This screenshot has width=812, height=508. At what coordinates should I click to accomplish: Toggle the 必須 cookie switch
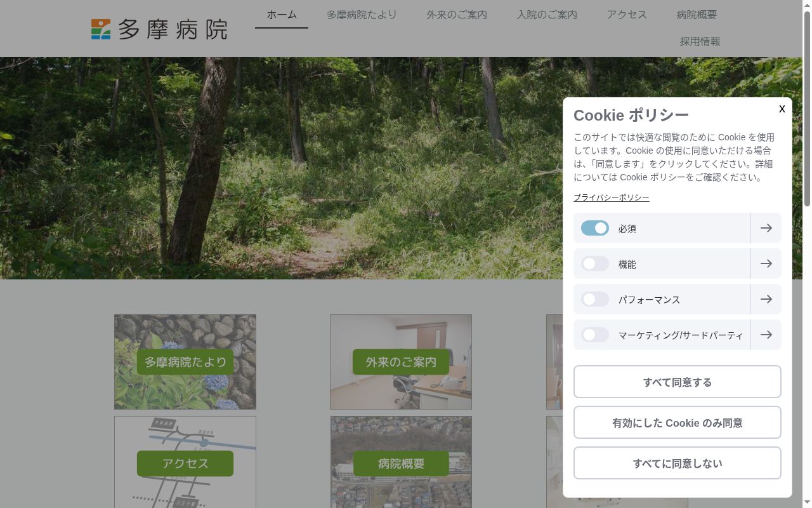coord(595,228)
